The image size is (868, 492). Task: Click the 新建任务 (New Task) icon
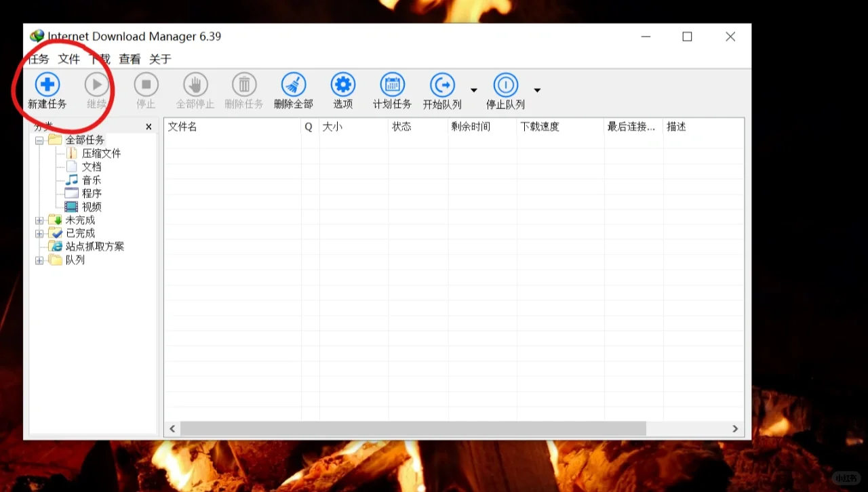point(47,84)
